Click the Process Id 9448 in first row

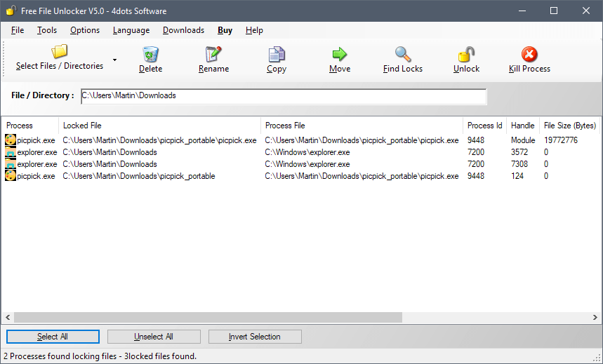pyautogui.click(x=476, y=140)
